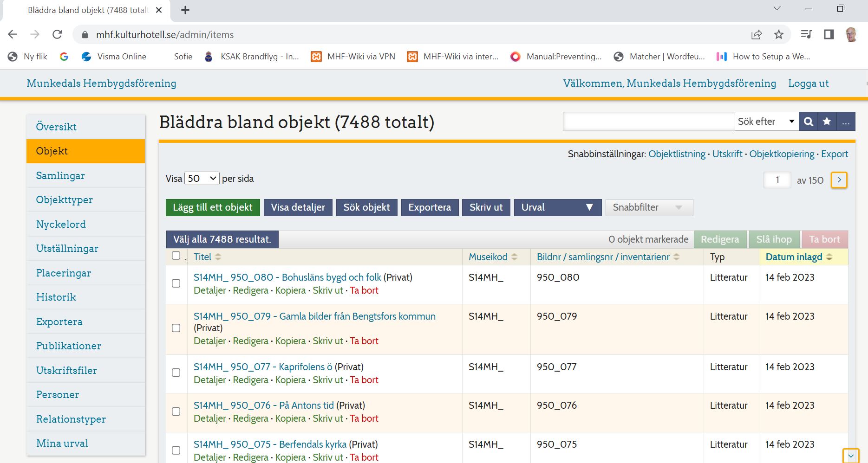Go to next page arrow
868x463 pixels.
click(839, 180)
